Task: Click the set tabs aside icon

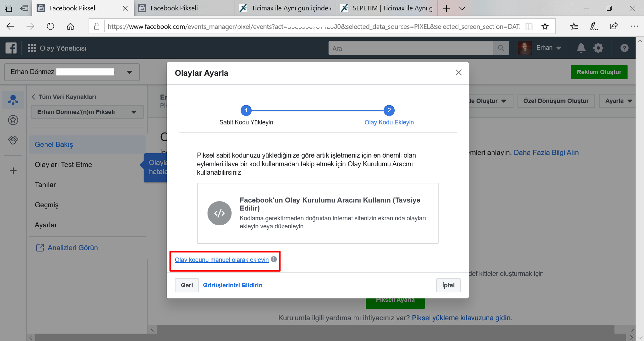Action: coord(24,8)
